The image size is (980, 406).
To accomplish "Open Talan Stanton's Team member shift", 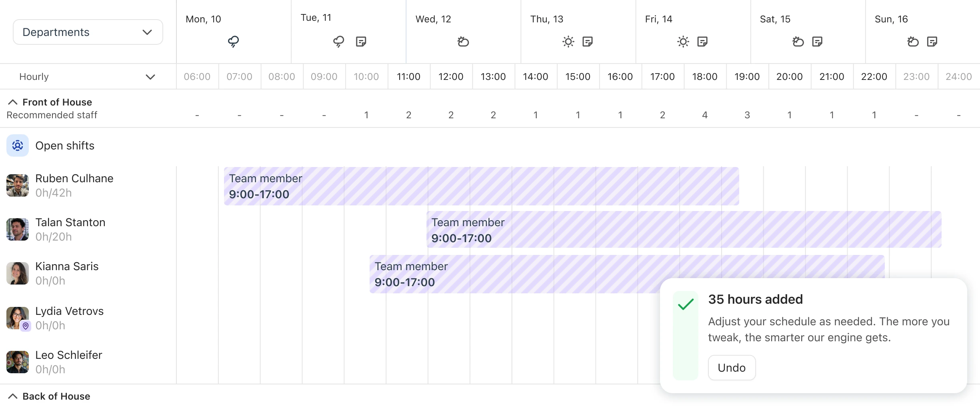I will point(684,229).
